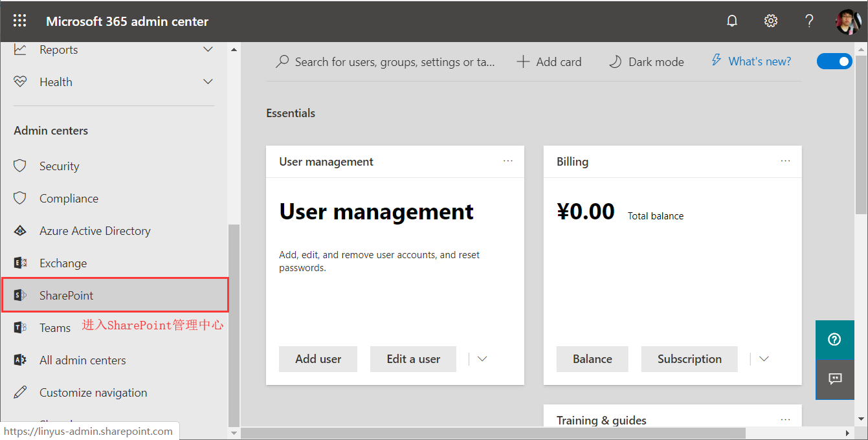The image size is (868, 440).
Task: Expand Billing actions chevron
Action: pyautogui.click(x=764, y=359)
